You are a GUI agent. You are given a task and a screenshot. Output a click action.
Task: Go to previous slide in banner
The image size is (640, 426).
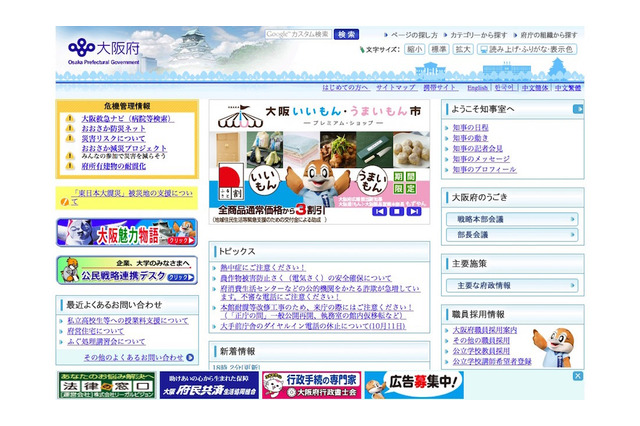click(379, 211)
